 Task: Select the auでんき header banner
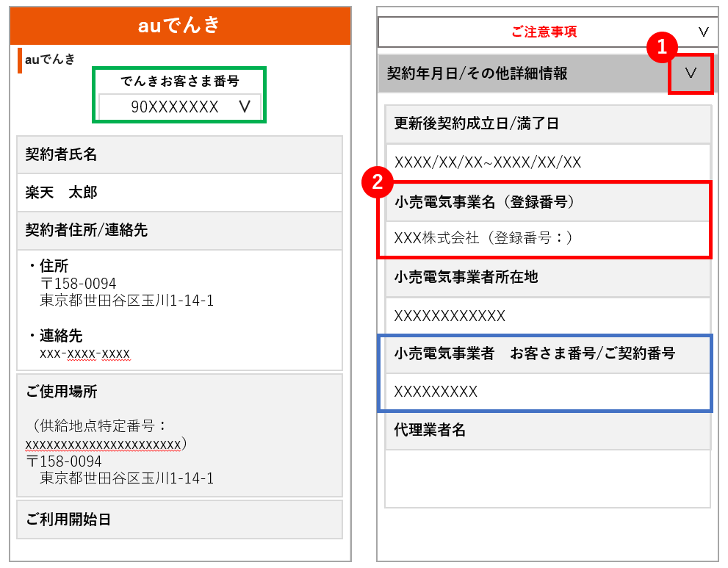click(179, 26)
